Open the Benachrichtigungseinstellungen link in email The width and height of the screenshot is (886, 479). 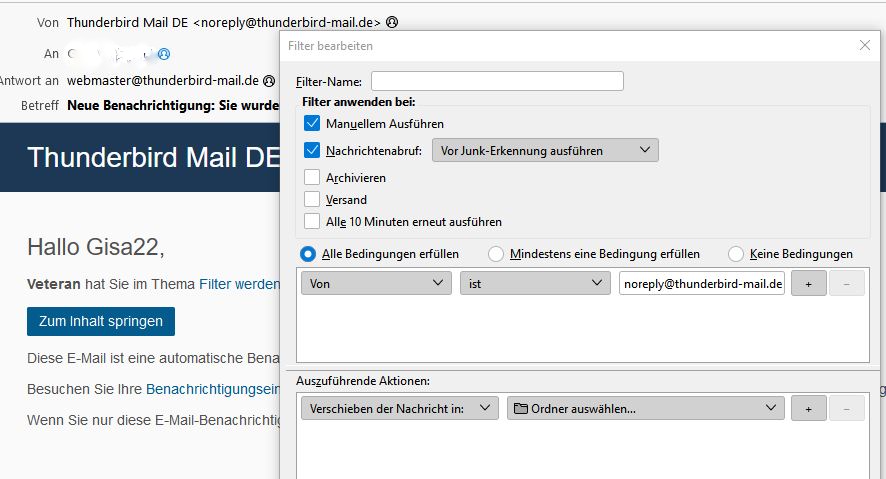point(212,389)
